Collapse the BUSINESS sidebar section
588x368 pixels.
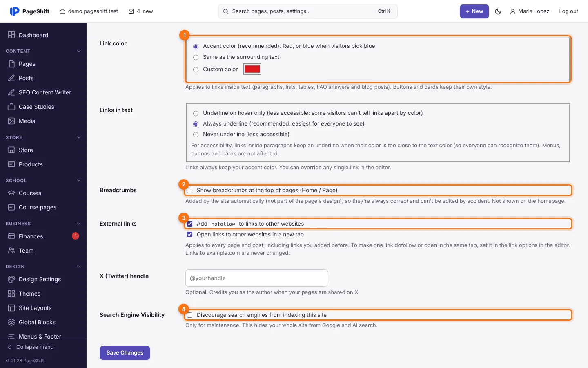[79, 224]
